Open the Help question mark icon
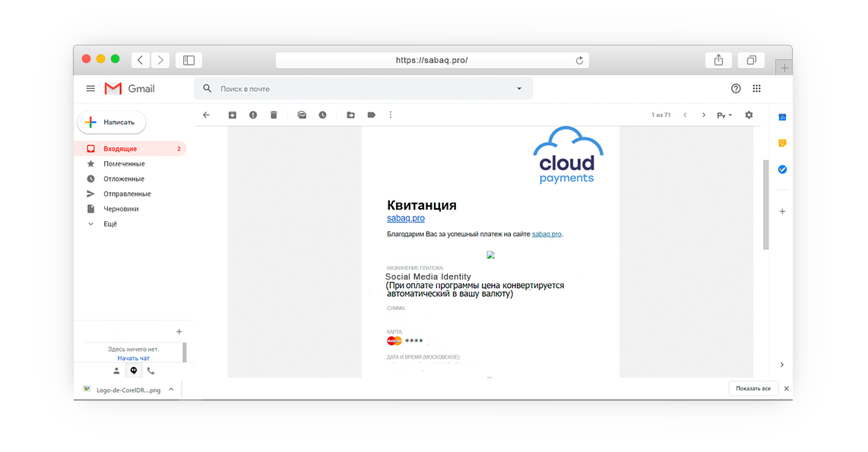The width and height of the screenshot is (868, 452). point(736,89)
